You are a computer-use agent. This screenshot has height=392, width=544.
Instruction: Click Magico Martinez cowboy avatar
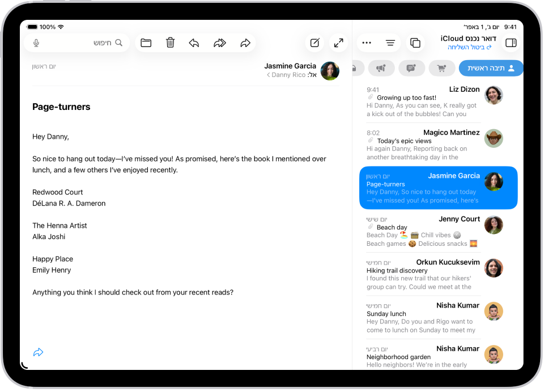tap(494, 138)
